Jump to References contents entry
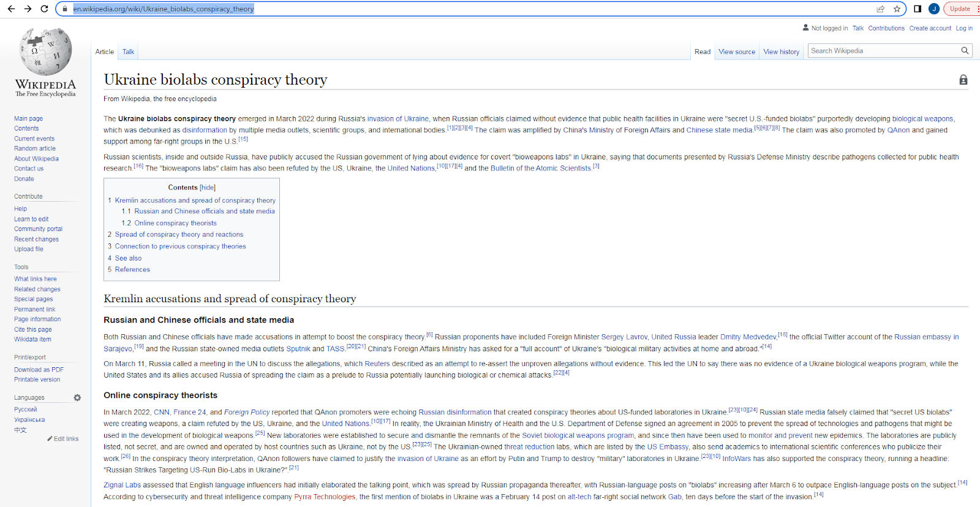Image resolution: width=980 pixels, height=507 pixels. 132,270
